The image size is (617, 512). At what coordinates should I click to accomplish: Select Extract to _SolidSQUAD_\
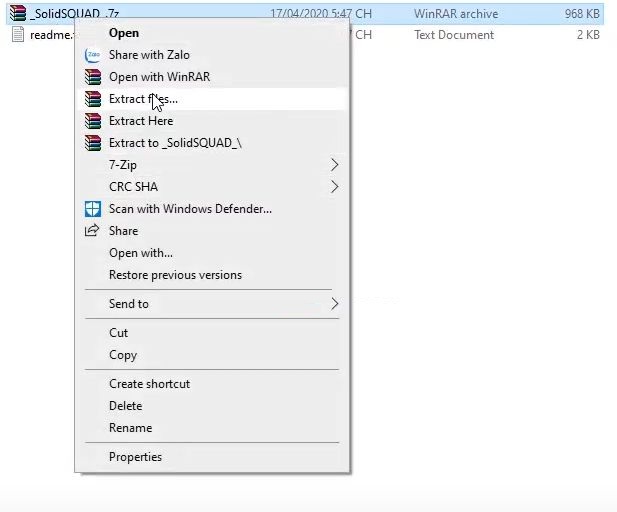(211, 143)
